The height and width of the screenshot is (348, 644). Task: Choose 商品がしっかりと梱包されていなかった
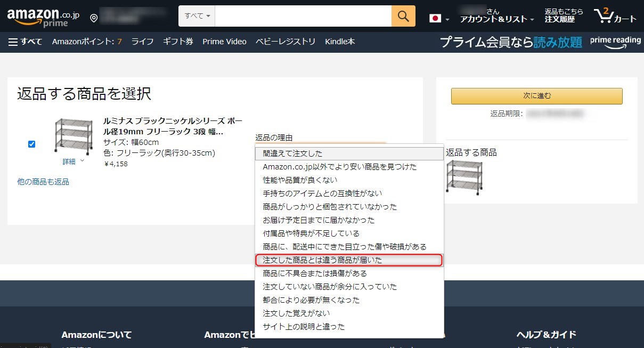tap(349, 207)
